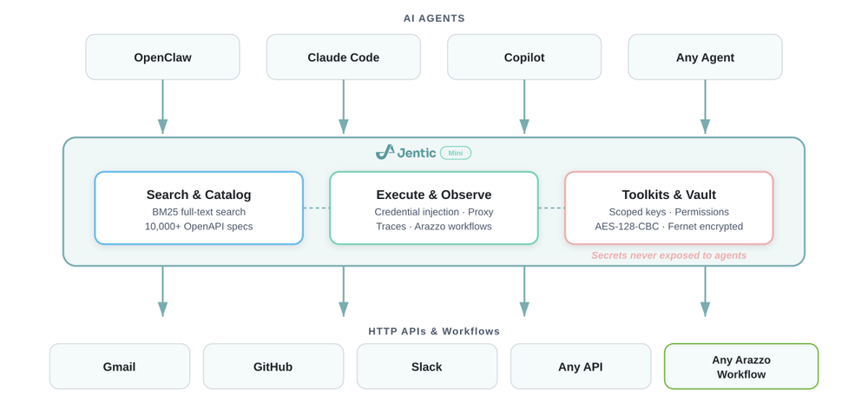The image size is (868, 416).
Task: Open the Execute & Observe card
Action: click(434, 208)
